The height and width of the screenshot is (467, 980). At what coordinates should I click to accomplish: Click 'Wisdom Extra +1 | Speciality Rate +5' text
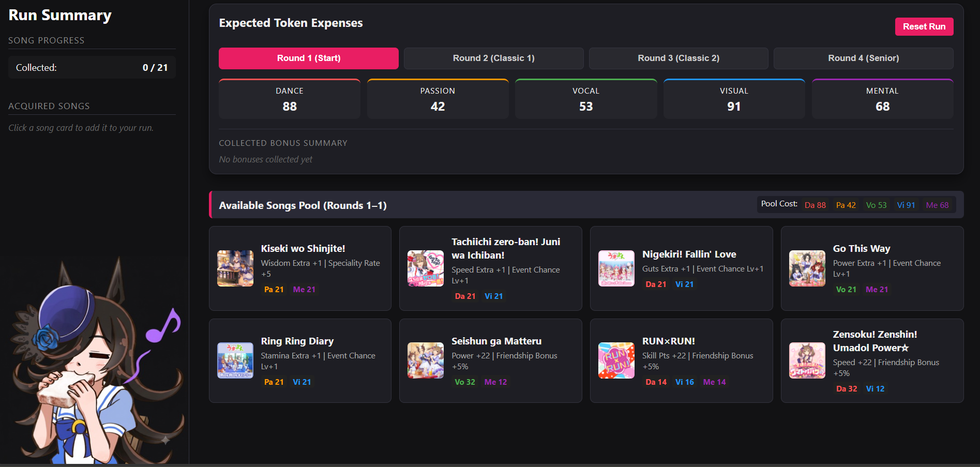click(321, 268)
